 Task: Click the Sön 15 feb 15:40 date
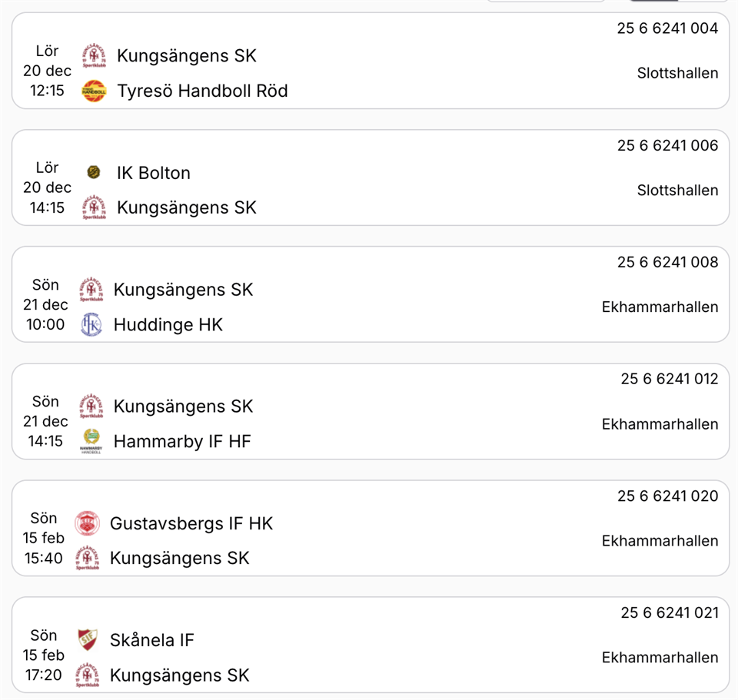pyautogui.click(x=44, y=538)
